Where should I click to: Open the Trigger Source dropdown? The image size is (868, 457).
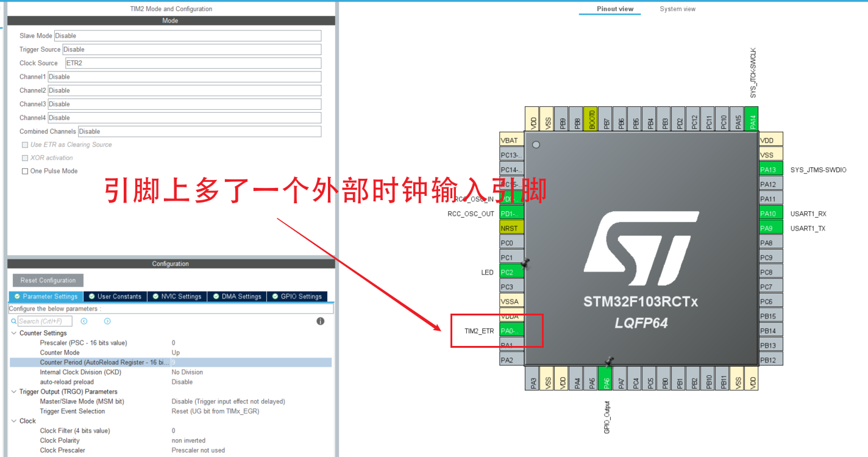coord(192,49)
